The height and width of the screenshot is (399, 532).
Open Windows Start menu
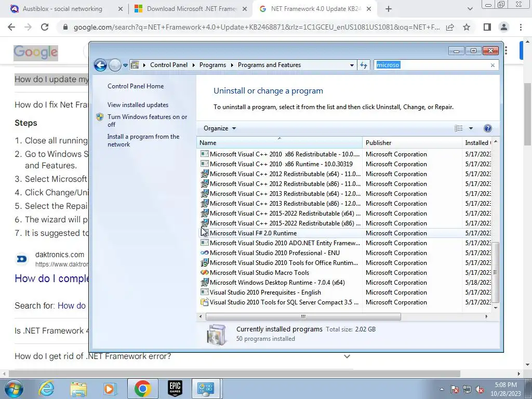pyautogui.click(x=14, y=389)
